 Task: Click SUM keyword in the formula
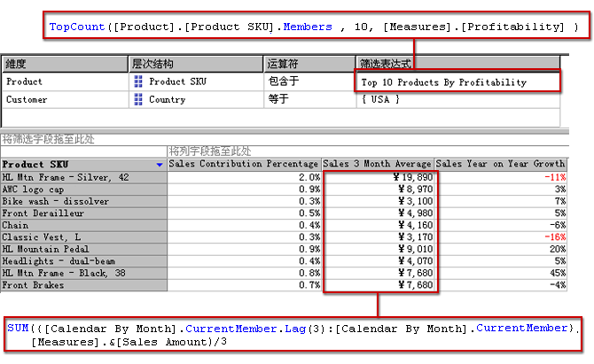pyautogui.click(x=18, y=328)
